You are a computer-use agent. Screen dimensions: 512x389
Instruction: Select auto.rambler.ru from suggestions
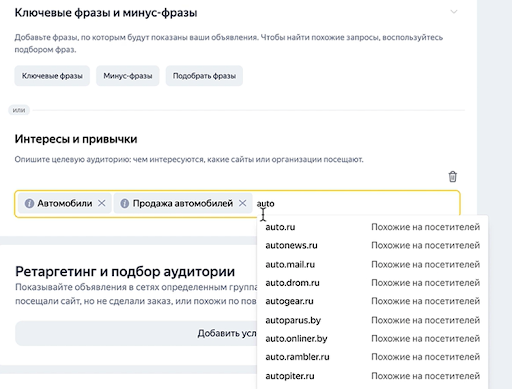coord(372,357)
